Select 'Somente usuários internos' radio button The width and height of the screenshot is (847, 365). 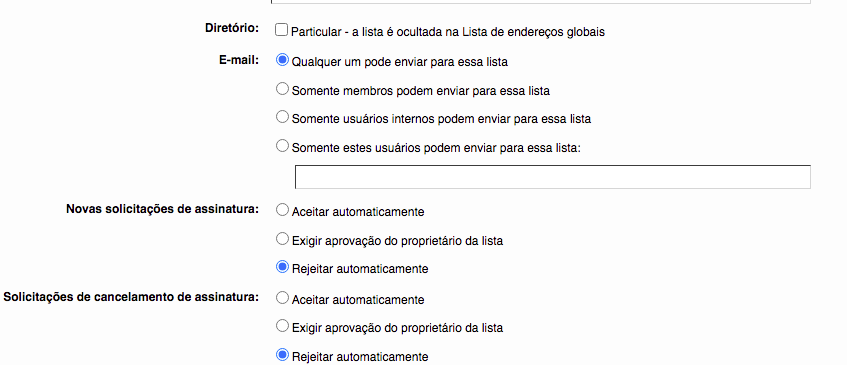click(x=282, y=117)
